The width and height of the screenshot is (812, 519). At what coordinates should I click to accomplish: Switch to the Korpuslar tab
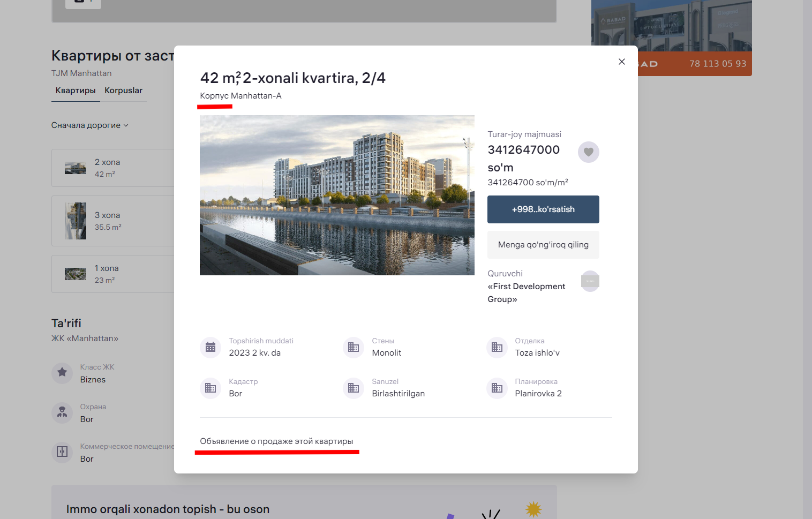point(123,91)
